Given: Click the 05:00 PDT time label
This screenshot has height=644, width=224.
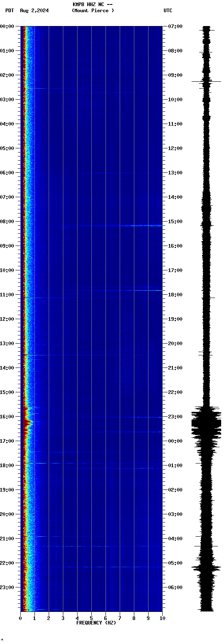Looking at the screenshot, I should click(x=7, y=148).
